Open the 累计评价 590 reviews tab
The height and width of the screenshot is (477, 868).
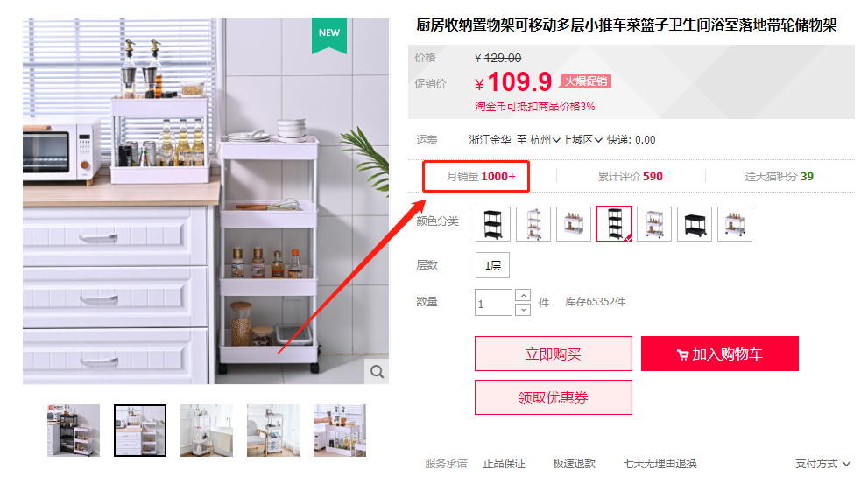(631, 177)
